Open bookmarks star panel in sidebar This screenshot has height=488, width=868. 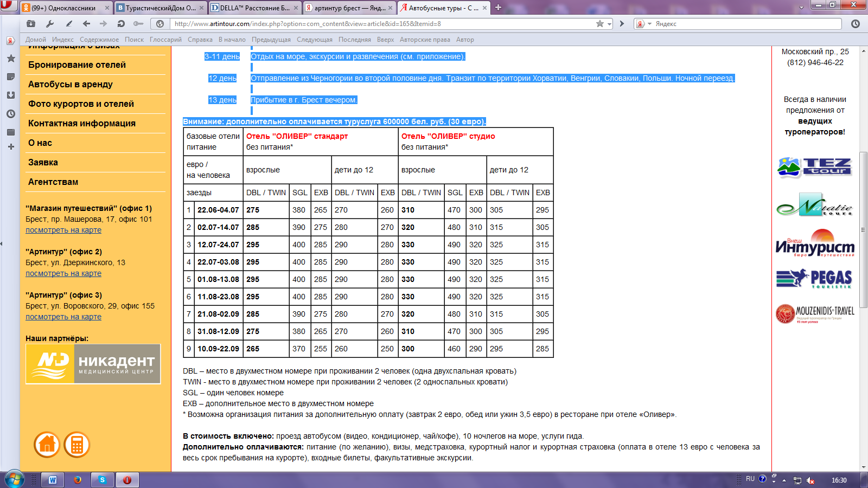click(x=10, y=58)
